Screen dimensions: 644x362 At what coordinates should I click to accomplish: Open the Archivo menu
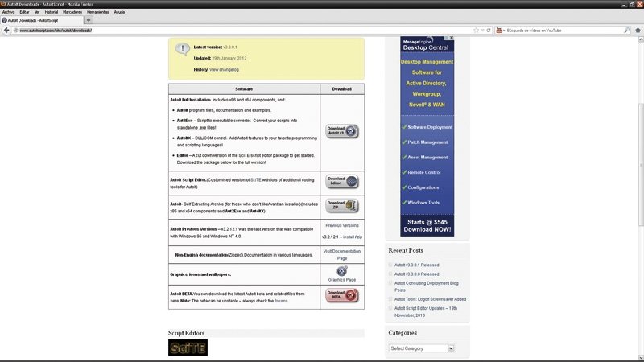[x=8, y=12]
